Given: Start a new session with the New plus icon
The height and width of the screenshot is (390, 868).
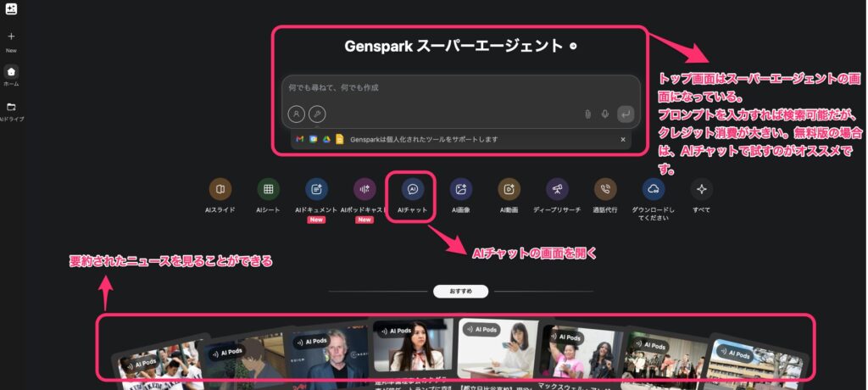Looking at the screenshot, I should click(x=11, y=36).
